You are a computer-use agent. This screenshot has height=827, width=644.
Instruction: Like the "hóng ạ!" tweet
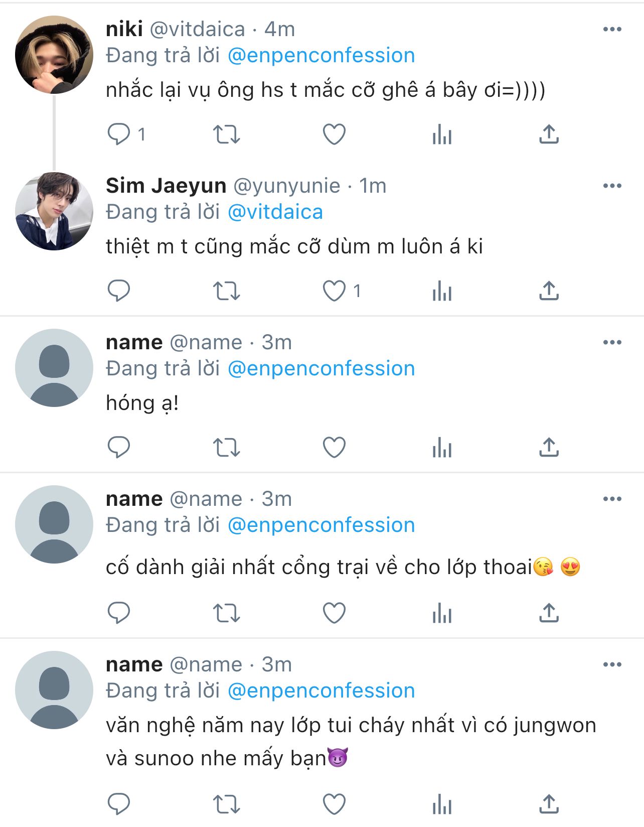(x=334, y=447)
